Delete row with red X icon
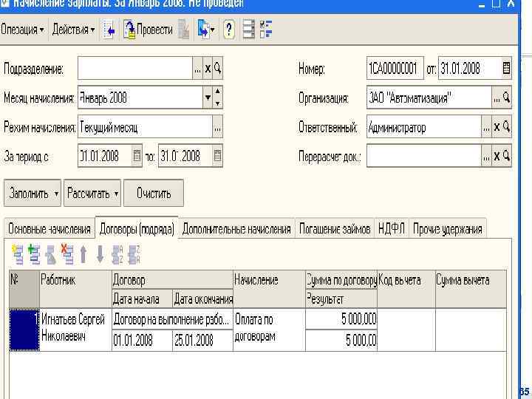This screenshot has height=399, width=532. [67, 254]
